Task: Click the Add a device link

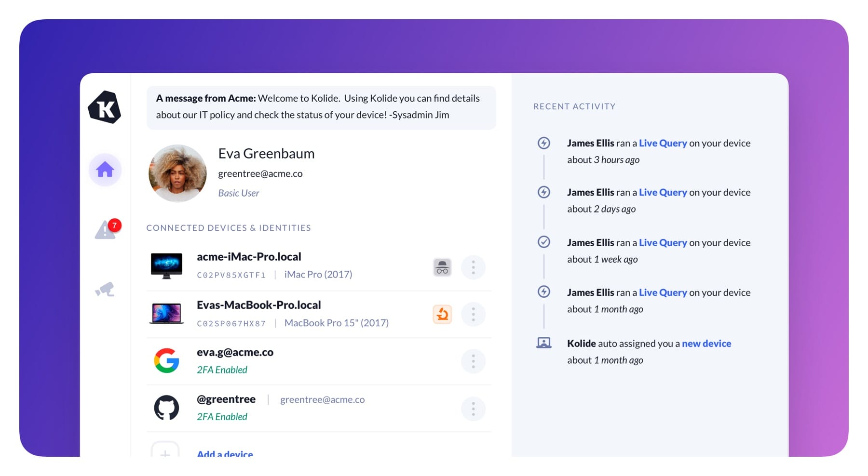Action: 225,453
